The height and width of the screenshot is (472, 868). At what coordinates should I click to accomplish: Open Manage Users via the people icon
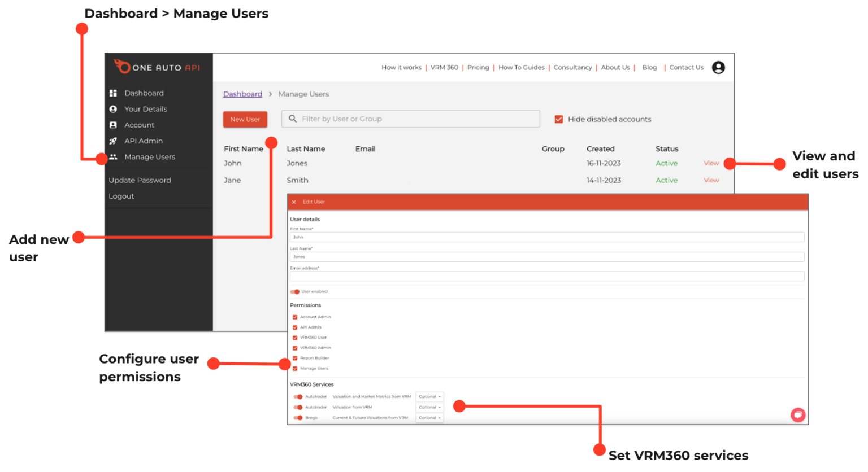click(x=114, y=156)
